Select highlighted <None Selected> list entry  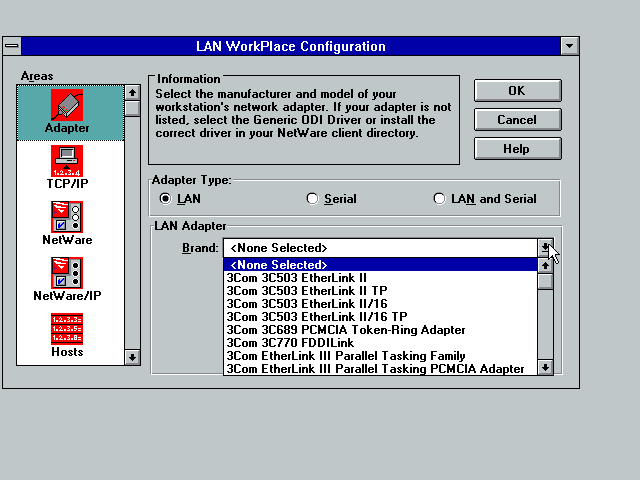tap(380, 264)
